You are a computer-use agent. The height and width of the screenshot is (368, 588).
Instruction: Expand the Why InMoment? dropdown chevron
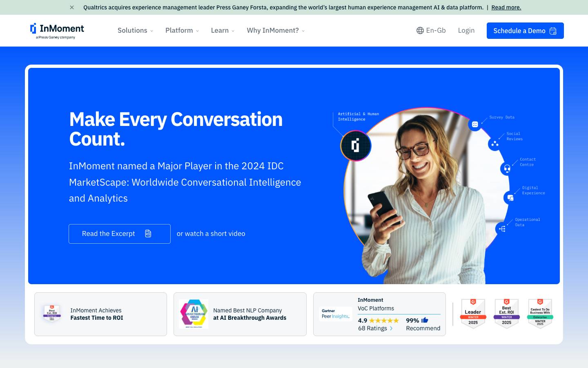pos(303,31)
